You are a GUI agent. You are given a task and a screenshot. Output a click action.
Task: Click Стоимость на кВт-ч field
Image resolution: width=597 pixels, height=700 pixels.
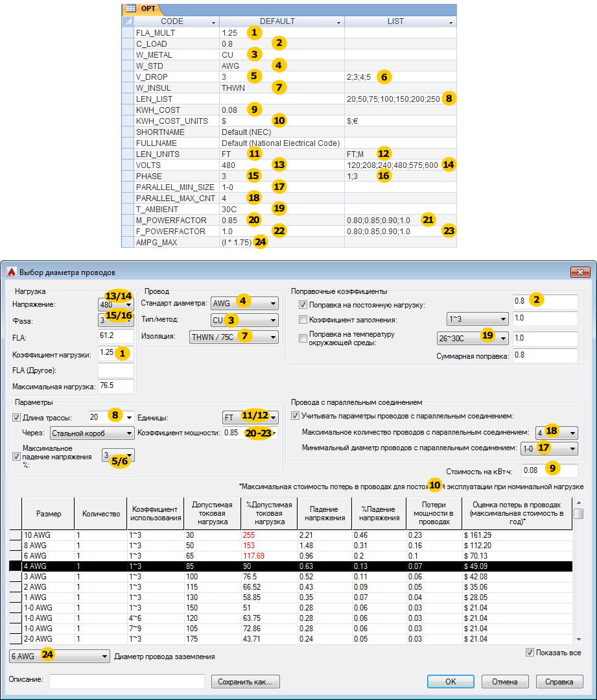tap(549, 470)
